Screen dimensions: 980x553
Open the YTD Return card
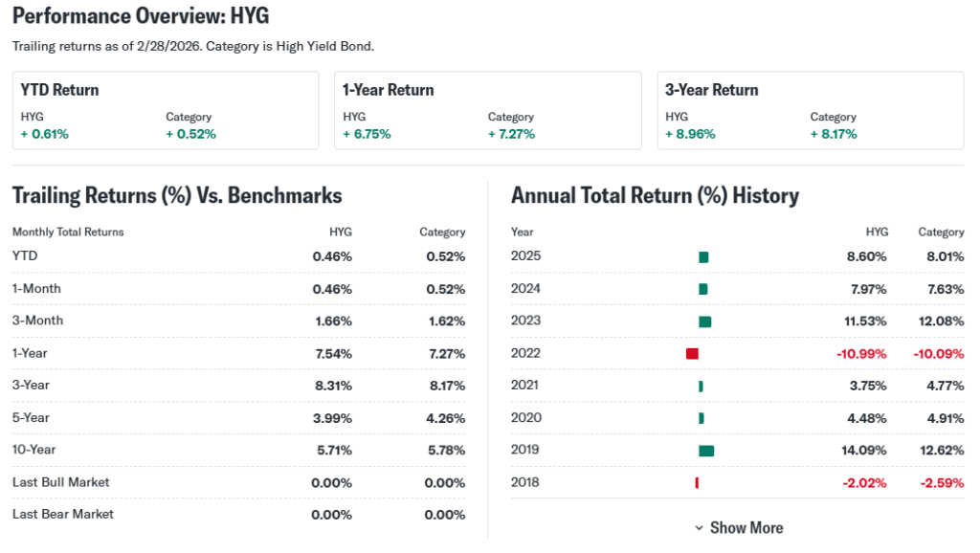[165, 110]
